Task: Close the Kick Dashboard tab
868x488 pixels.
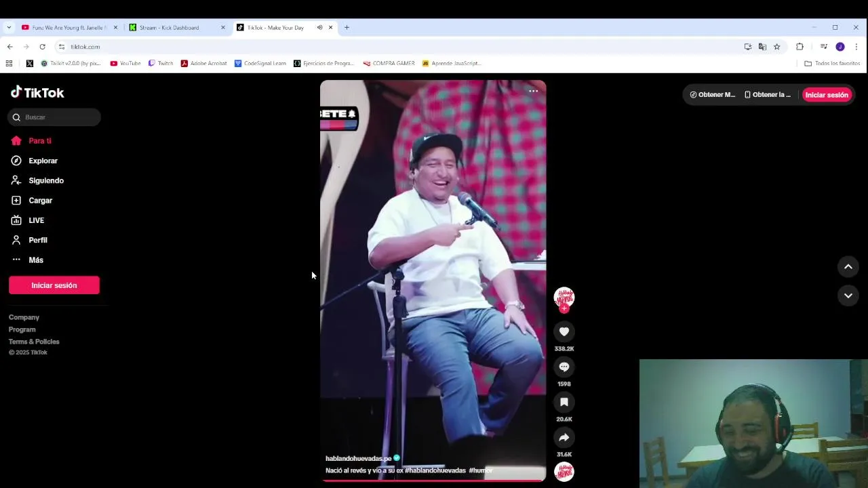Action: [222, 28]
